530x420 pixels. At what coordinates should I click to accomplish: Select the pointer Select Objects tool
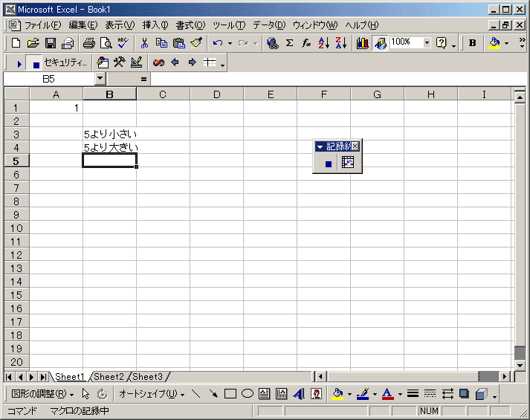click(85, 394)
